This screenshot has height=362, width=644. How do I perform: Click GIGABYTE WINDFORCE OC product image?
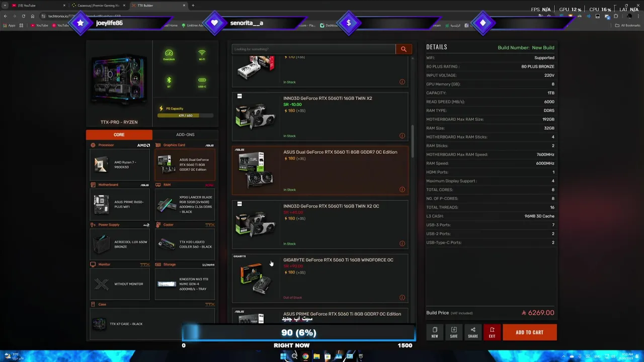coord(256,278)
